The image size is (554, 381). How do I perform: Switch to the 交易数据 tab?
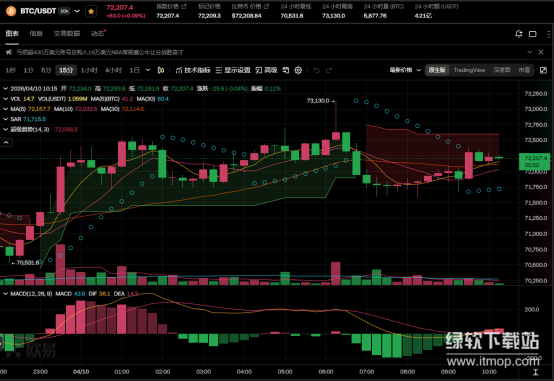click(66, 34)
